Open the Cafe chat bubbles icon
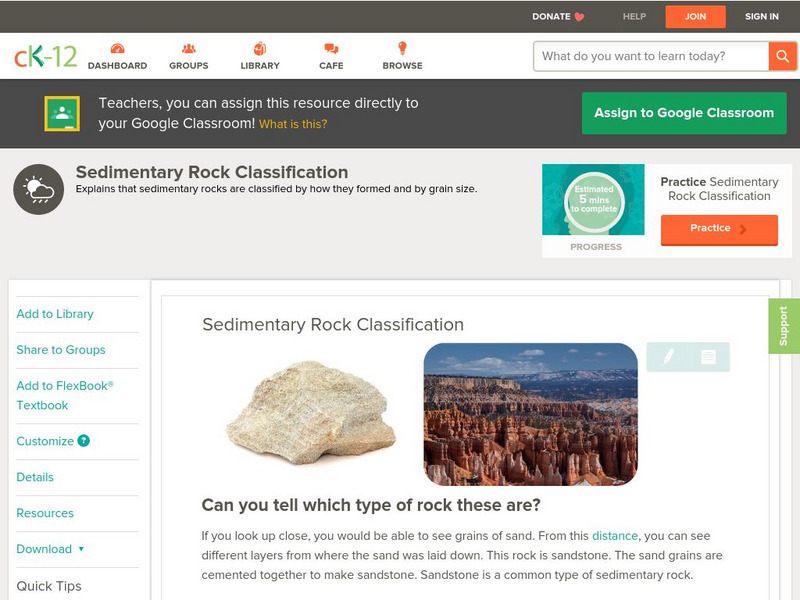The height and width of the screenshot is (600, 800). (329, 47)
